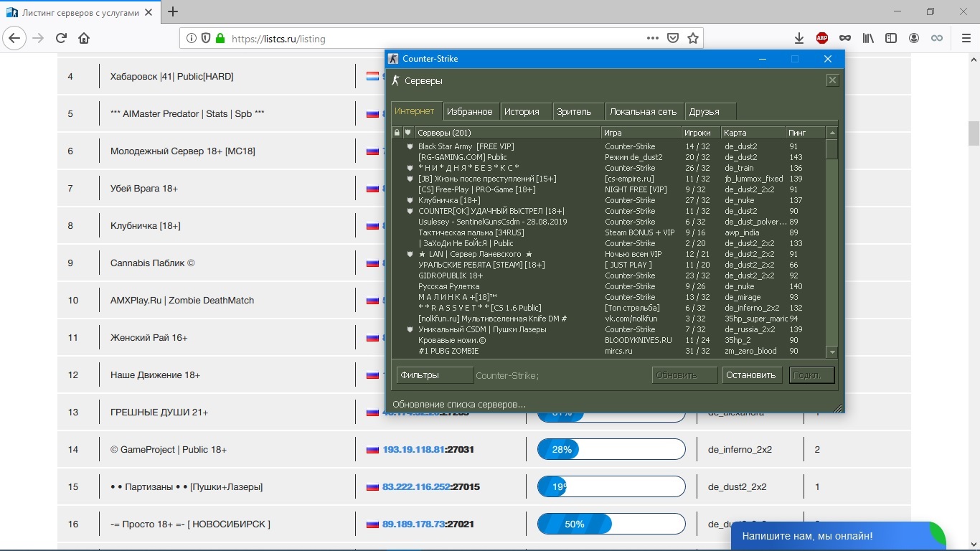Click the Остановить button
This screenshot has height=551, width=980.
(750, 375)
